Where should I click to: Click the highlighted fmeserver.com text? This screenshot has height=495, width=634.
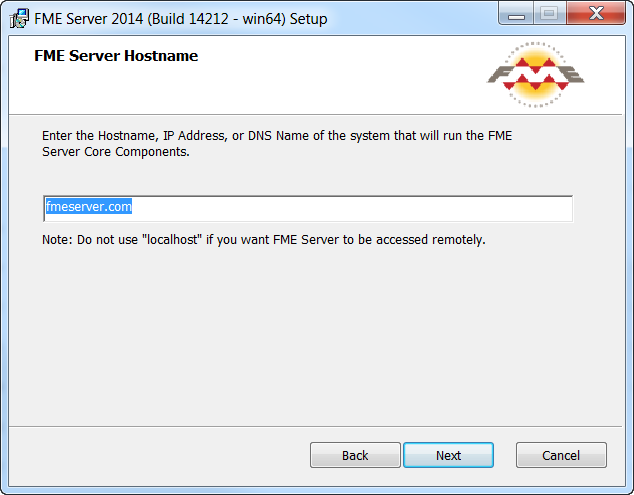(x=89, y=207)
